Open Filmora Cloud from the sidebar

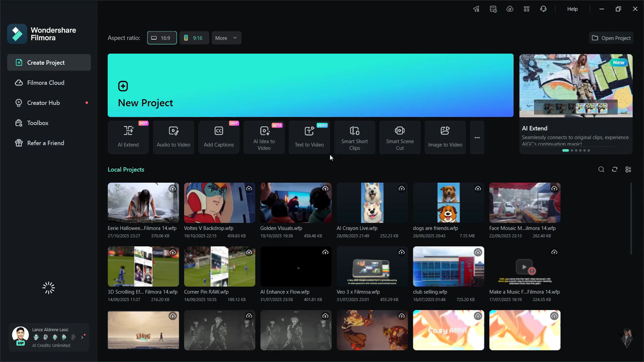pyautogui.click(x=46, y=82)
